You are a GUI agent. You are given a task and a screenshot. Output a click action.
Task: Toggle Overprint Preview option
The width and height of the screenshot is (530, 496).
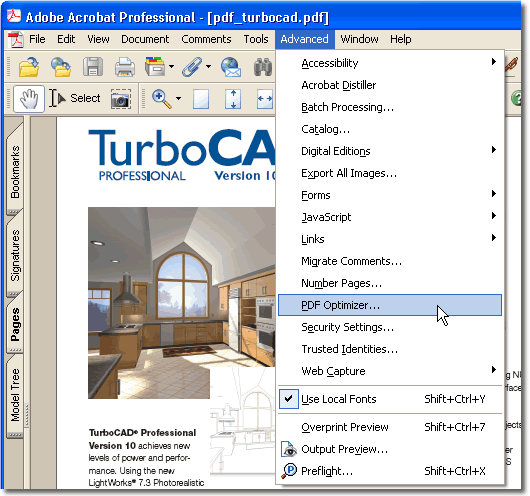pos(390,427)
